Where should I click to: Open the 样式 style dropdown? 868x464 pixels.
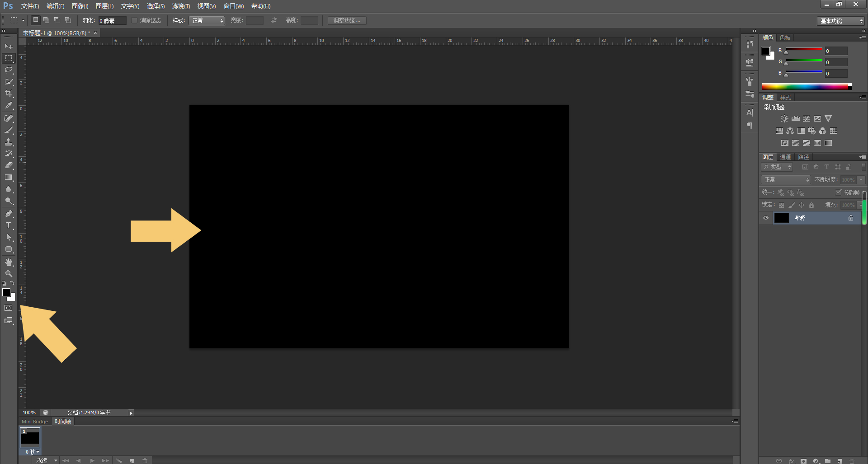(207, 21)
